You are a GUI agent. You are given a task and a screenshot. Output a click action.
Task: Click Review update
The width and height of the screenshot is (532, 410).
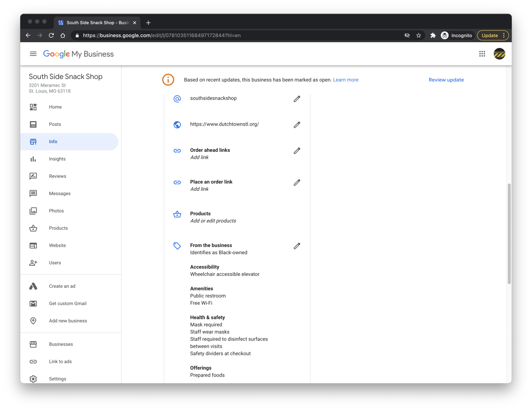point(446,80)
